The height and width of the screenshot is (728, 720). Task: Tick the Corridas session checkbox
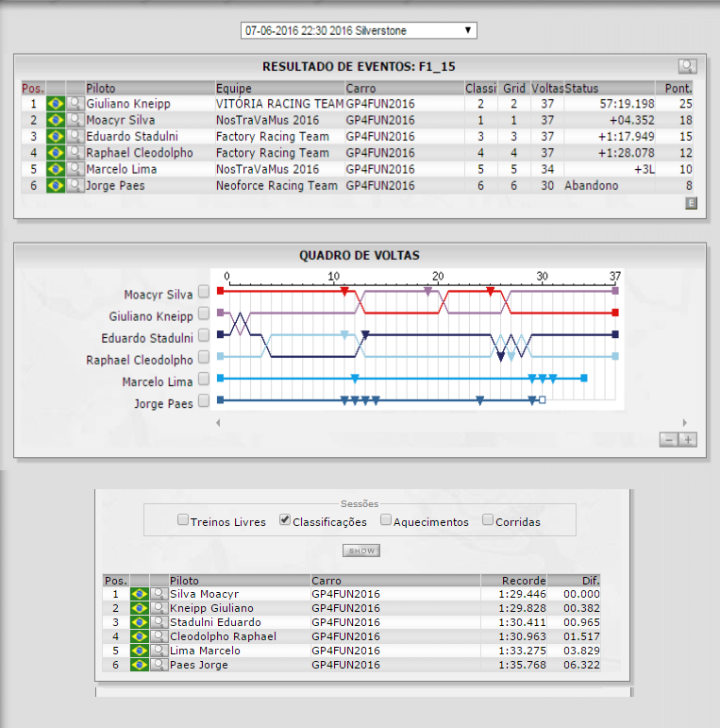point(488,519)
